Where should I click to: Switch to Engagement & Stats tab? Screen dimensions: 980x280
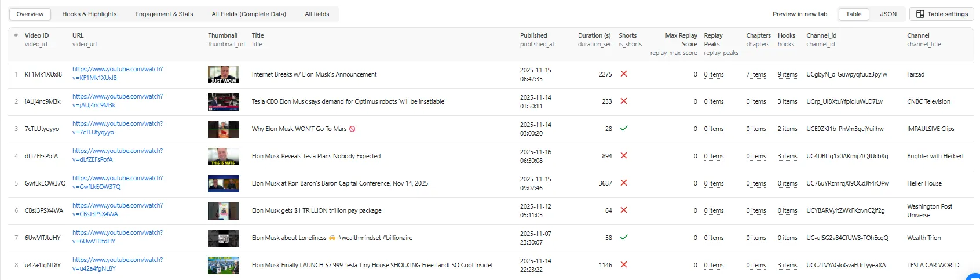point(164,14)
